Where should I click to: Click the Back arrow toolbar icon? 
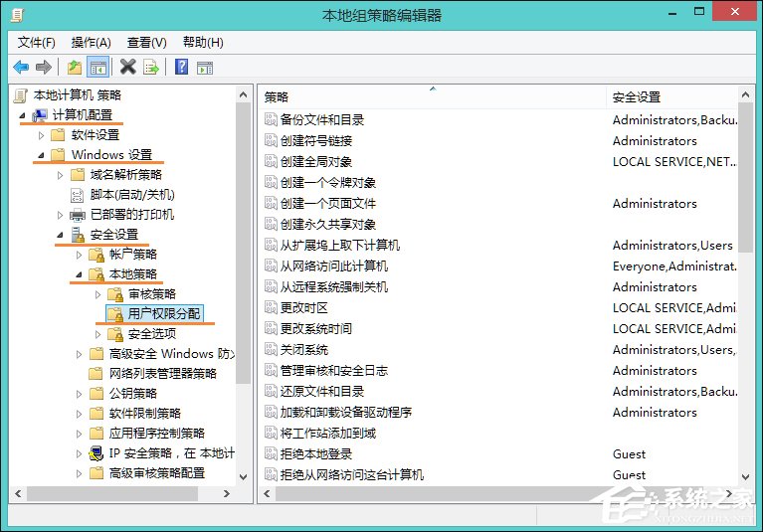pyautogui.click(x=21, y=67)
